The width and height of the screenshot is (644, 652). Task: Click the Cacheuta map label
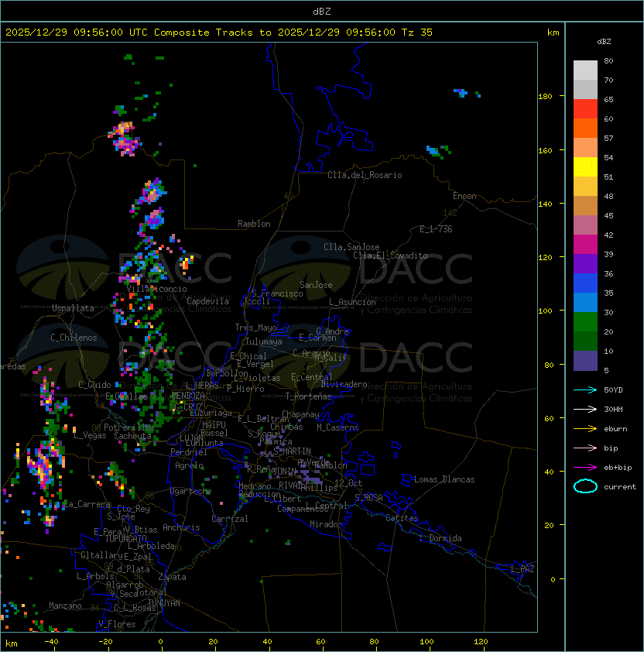pos(132,436)
